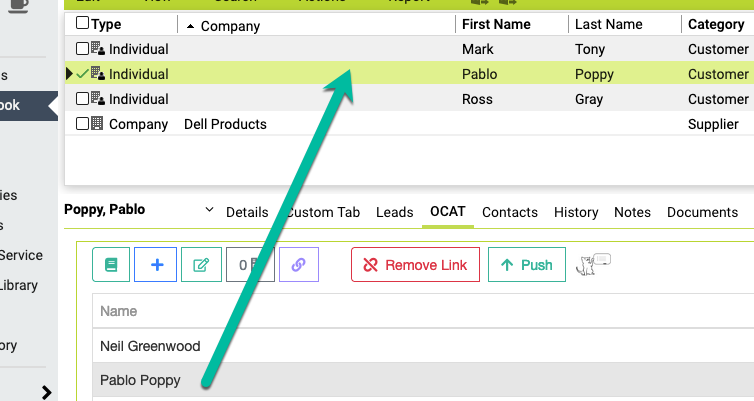This screenshot has width=754, height=401.
Task: Open the History tab
Action: pyautogui.click(x=576, y=212)
